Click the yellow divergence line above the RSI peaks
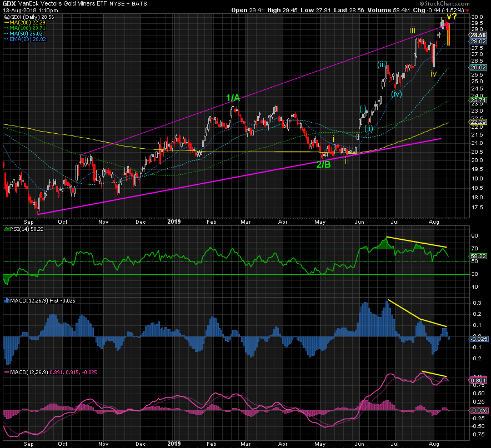This screenshot has width=491, height=448. [417, 242]
